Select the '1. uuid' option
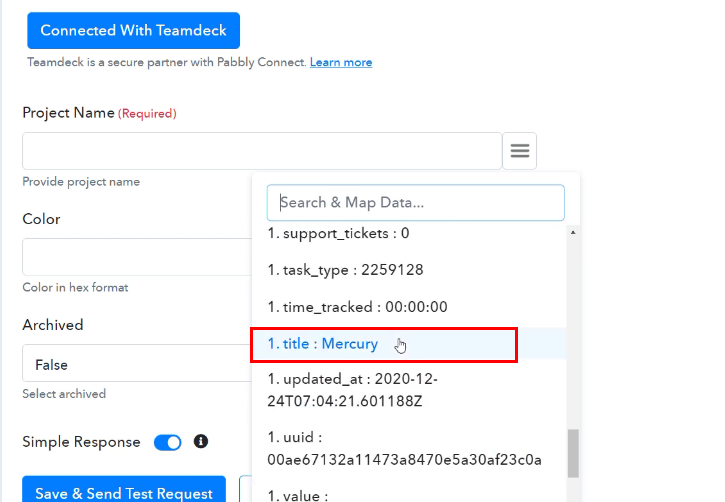Image resolution: width=725 pixels, height=502 pixels. coord(409,448)
